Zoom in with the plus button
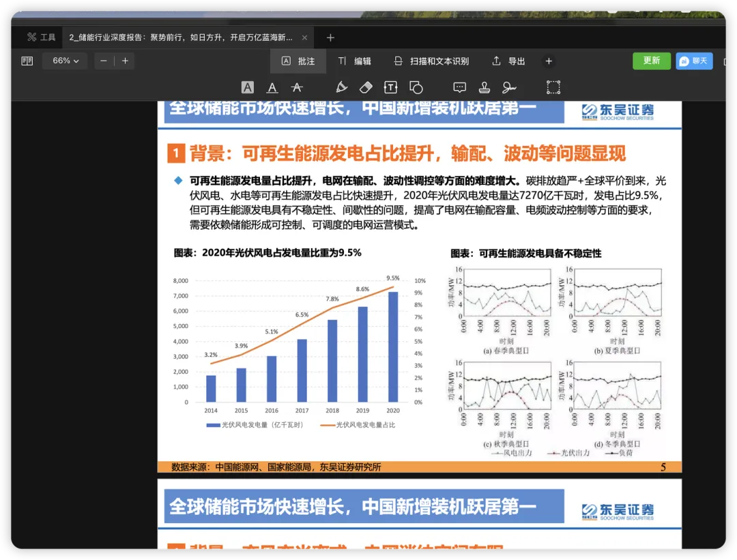 pyautogui.click(x=125, y=61)
